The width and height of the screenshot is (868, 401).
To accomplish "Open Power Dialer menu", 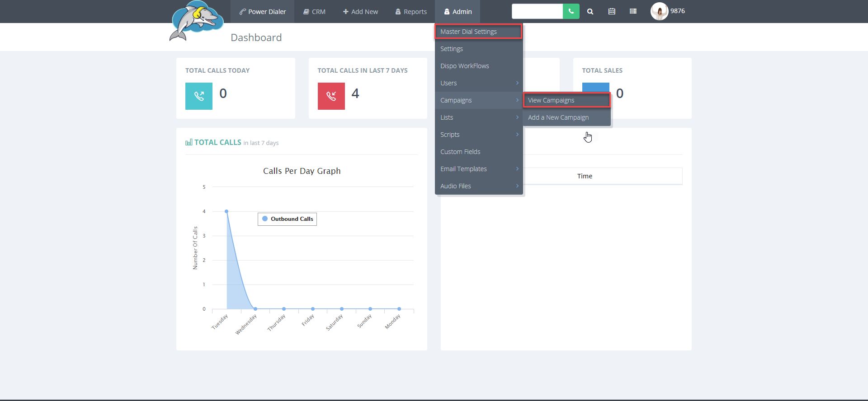I will (263, 12).
